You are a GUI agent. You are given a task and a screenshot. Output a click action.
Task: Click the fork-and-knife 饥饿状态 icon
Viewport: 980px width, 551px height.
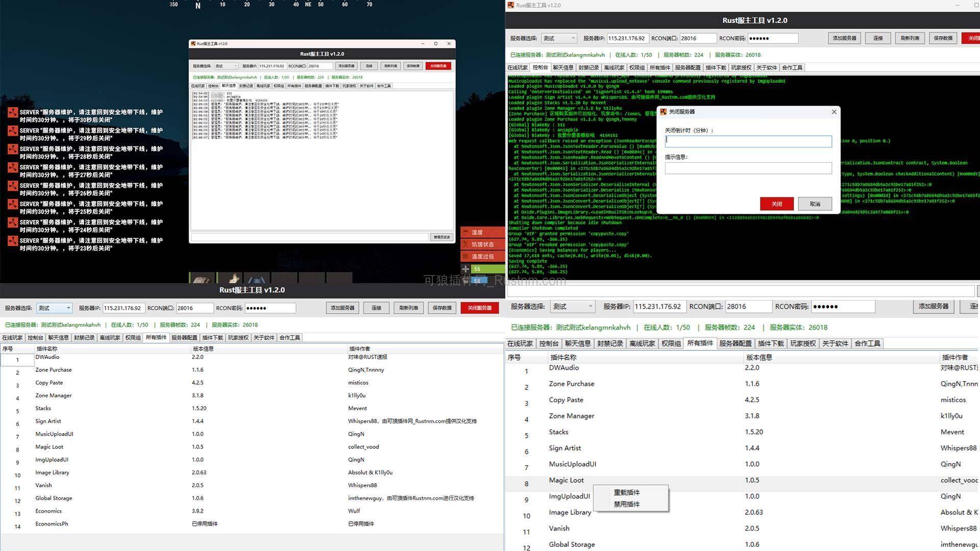466,244
